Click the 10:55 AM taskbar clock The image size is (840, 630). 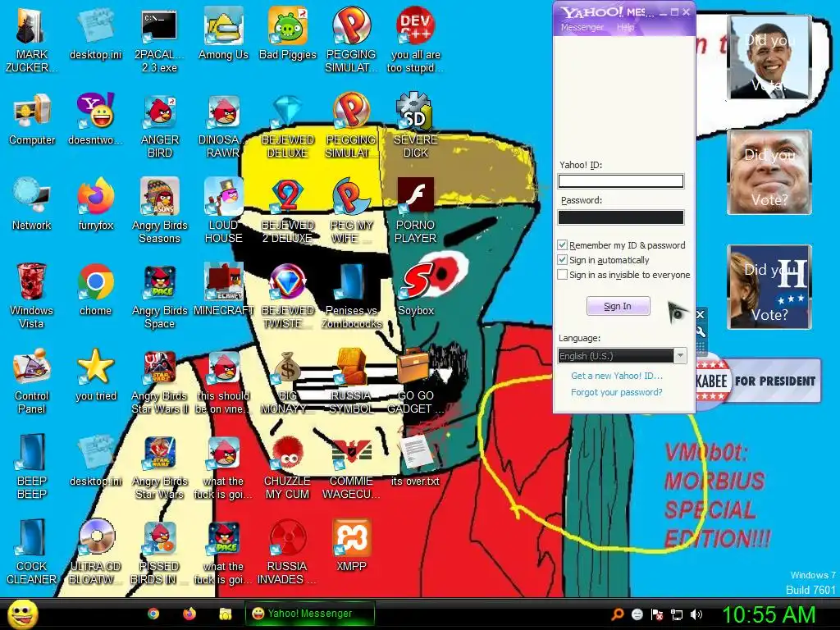[x=769, y=614]
